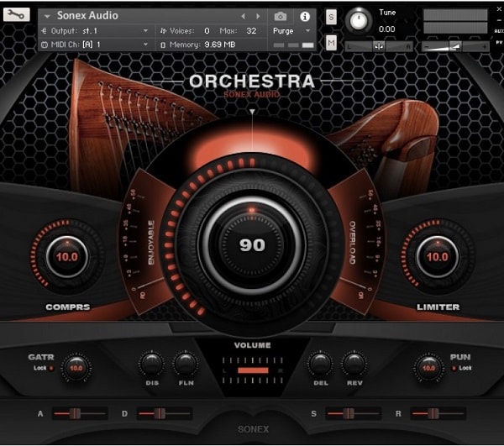Click the pan L-R slider

point(379,46)
